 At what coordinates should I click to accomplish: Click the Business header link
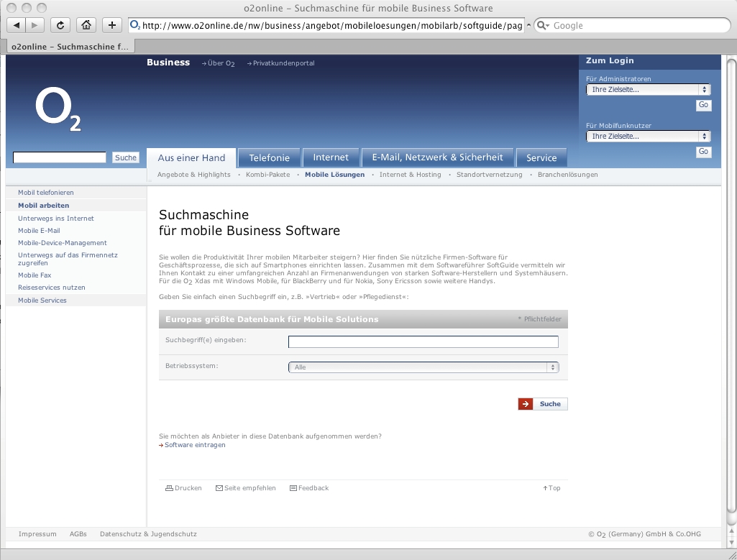point(168,63)
